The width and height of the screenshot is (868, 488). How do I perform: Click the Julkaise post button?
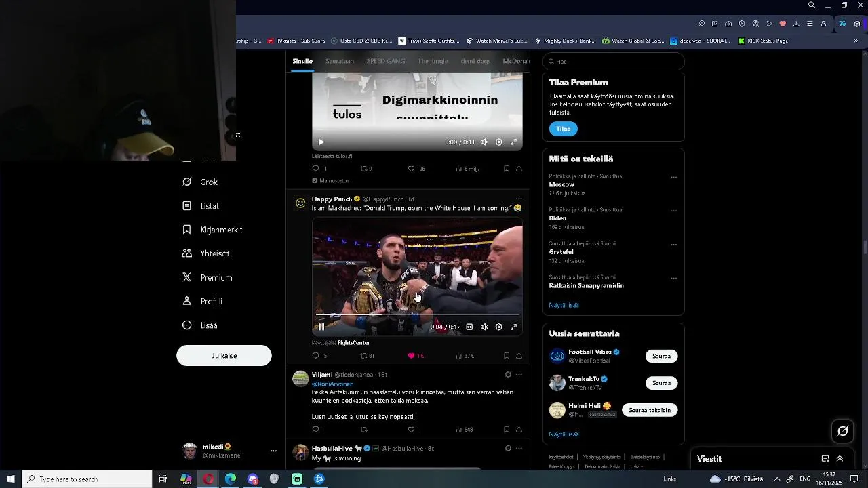point(224,356)
